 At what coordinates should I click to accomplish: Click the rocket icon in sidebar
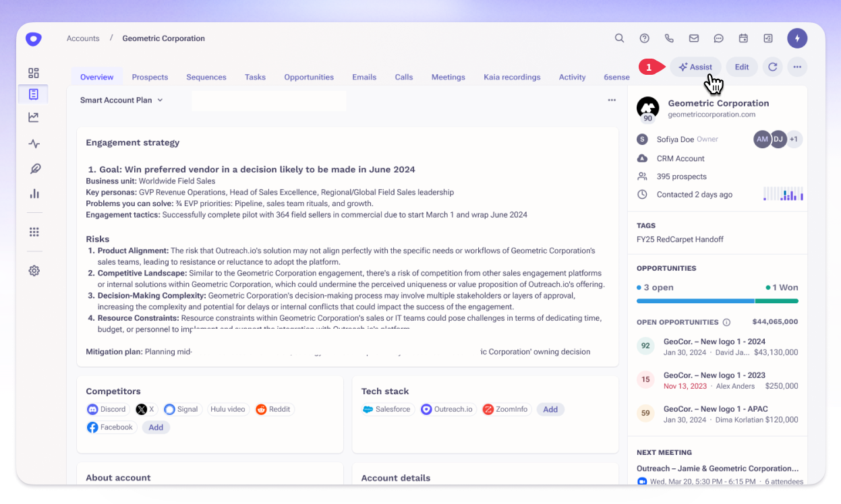(x=34, y=168)
